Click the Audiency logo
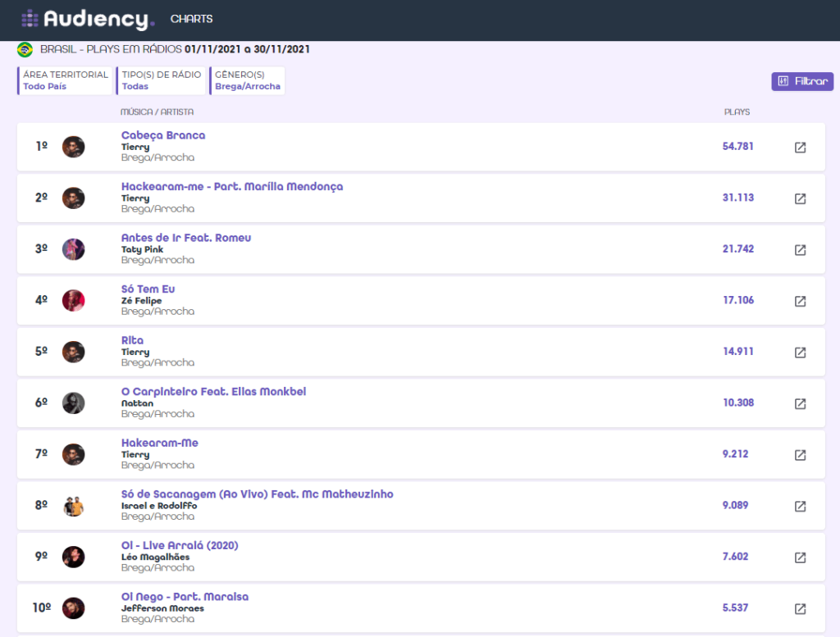The image size is (840, 637). tap(88, 20)
